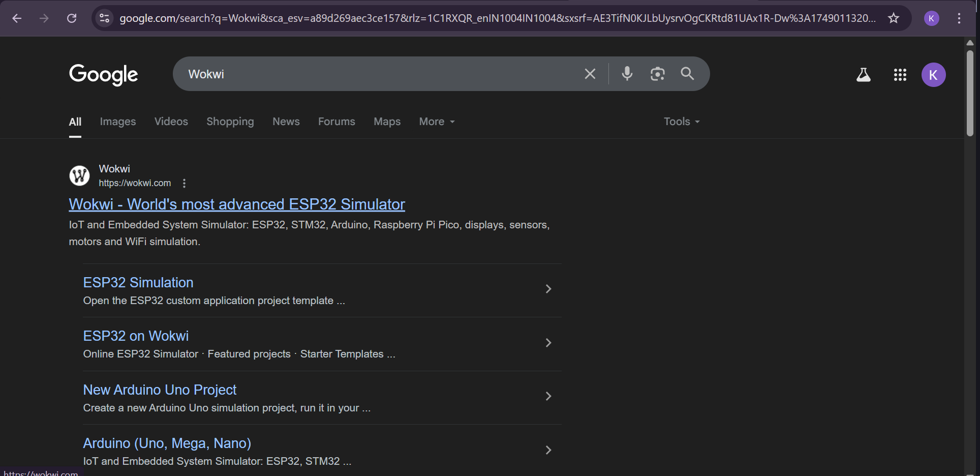
Task: Open the Arduino (Uno, Mega, Nano) link
Action: click(x=167, y=443)
